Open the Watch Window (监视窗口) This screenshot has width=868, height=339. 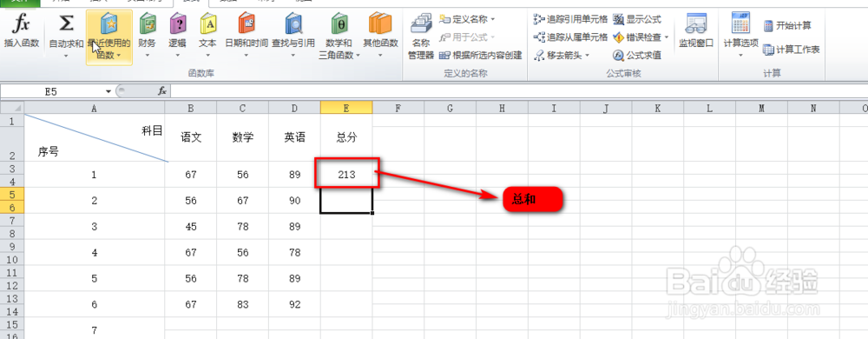click(x=696, y=30)
